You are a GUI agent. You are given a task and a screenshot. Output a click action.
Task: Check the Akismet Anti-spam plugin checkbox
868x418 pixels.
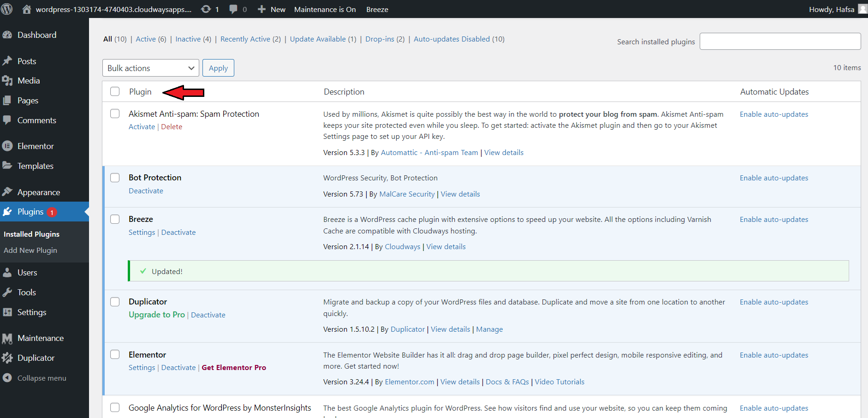click(115, 113)
